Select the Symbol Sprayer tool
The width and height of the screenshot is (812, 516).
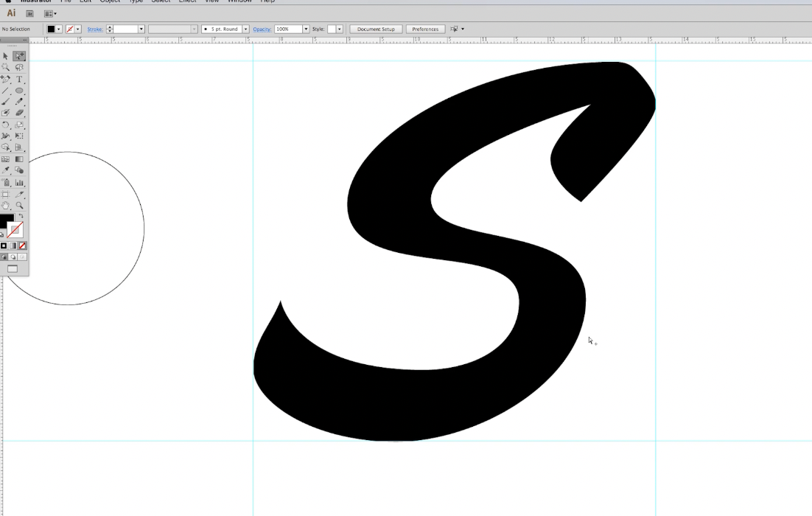6,183
